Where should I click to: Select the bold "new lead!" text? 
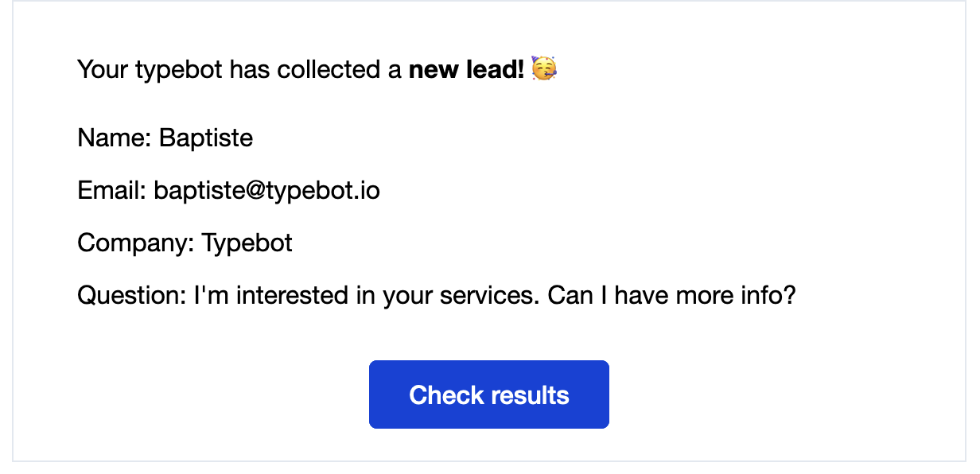(x=466, y=70)
